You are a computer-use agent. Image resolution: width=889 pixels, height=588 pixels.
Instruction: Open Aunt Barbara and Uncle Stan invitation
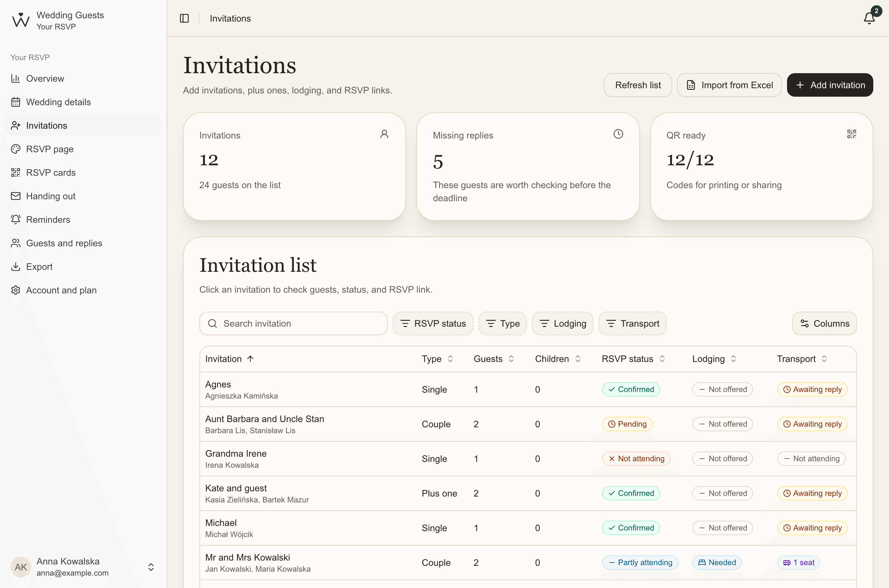(528, 424)
